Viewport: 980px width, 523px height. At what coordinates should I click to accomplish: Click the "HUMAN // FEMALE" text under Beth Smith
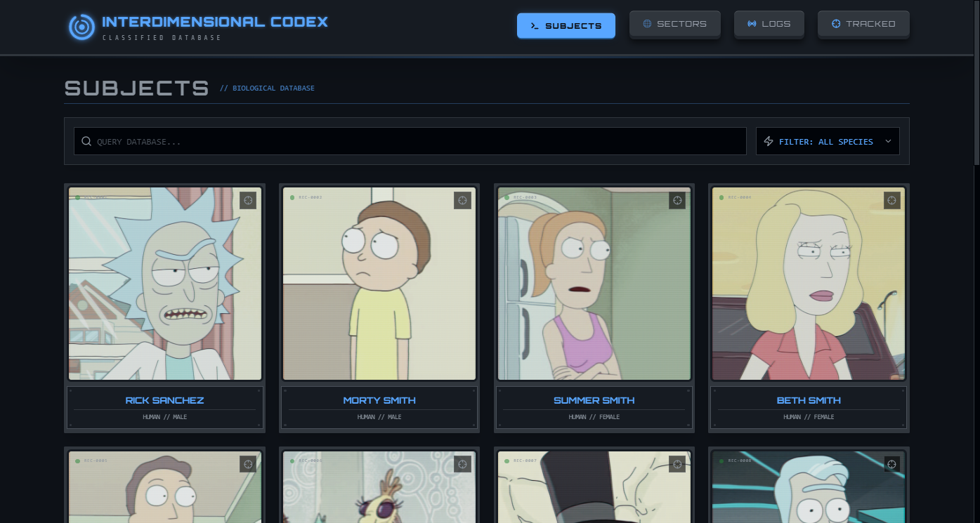click(x=809, y=417)
